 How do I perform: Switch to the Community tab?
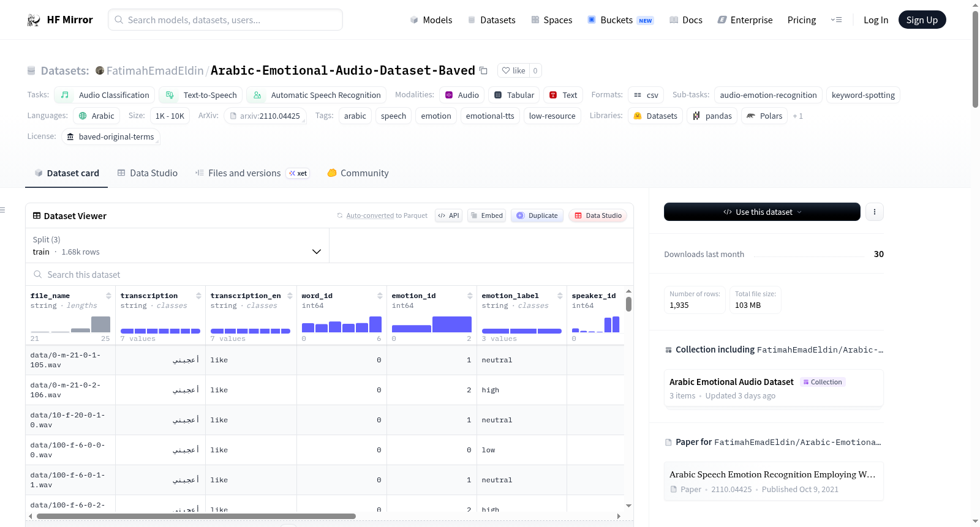click(358, 173)
